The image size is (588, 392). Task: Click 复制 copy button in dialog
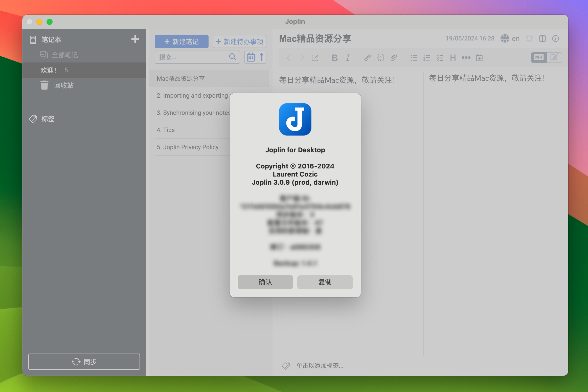(x=325, y=282)
